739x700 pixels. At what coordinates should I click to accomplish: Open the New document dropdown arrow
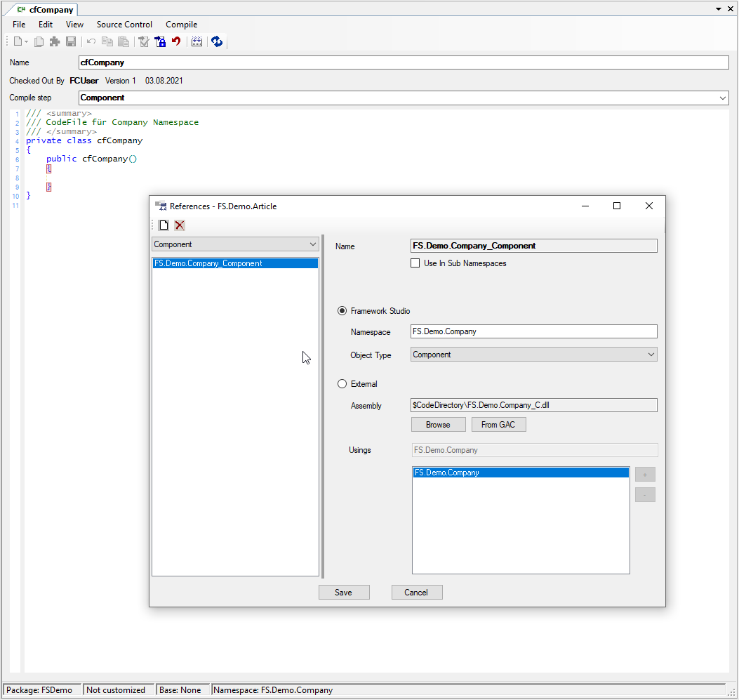coord(27,42)
